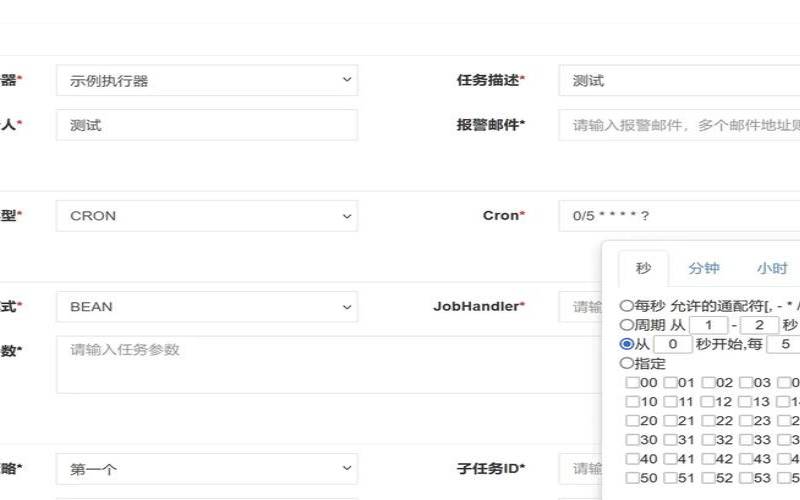The height and width of the screenshot is (500, 800).
Task: Enable the 30 seconds checkbox
Action: [x=632, y=440]
